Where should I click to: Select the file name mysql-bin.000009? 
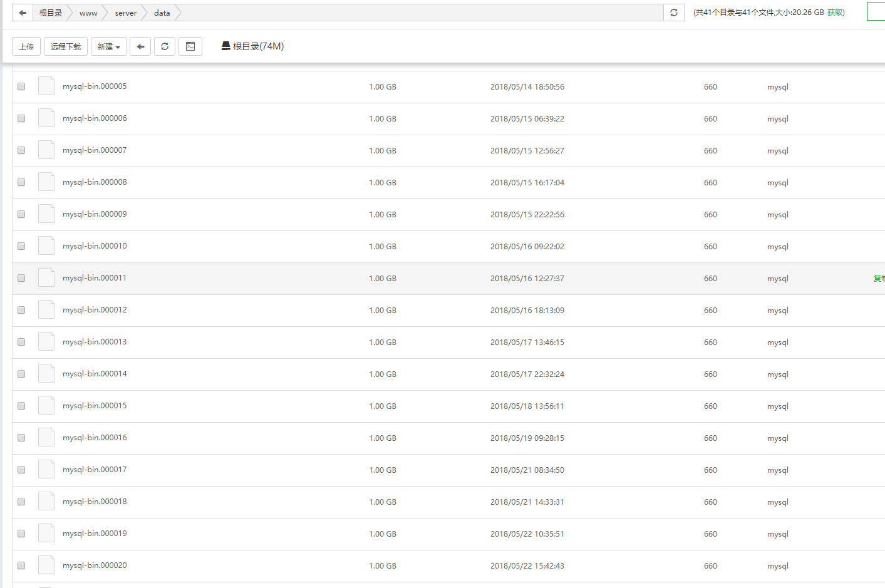[x=95, y=214]
